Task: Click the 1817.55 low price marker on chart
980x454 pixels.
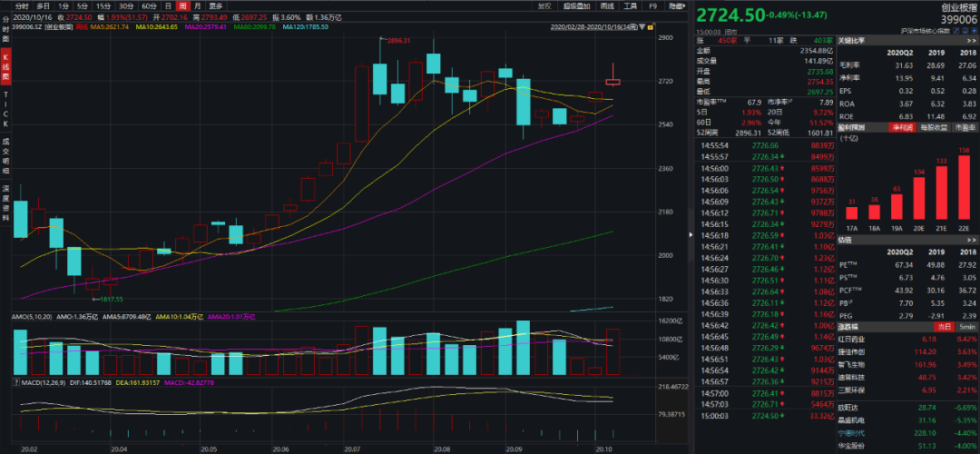Action: pos(110,300)
